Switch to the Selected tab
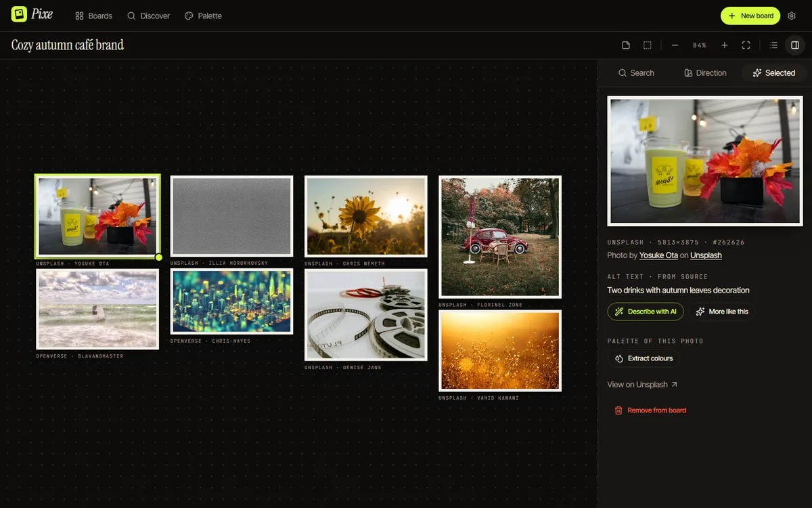Image resolution: width=812 pixels, height=508 pixels. [x=774, y=73]
